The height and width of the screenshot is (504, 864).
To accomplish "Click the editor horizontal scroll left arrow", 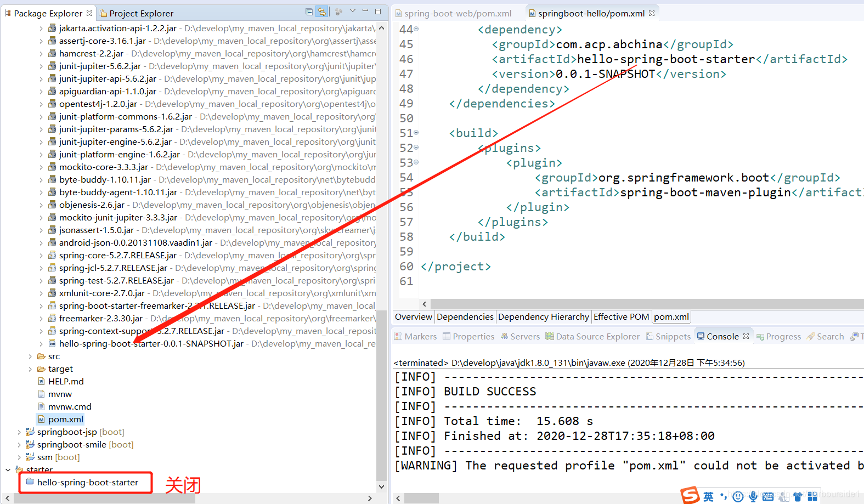I will pyautogui.click(x=425, y=304).
